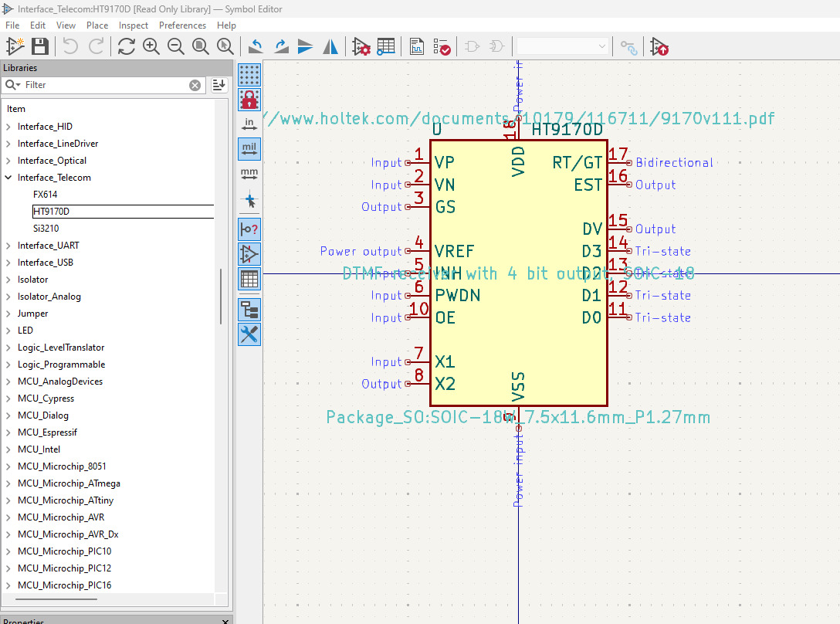Viewport: 840px width, 624px height.
Task: Switch units to mils
Action: pos(249,149)
